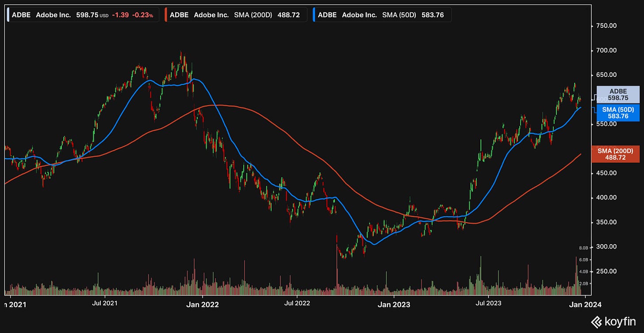
Task: Click the 450.00 price axis label
Action: point(606,173)
